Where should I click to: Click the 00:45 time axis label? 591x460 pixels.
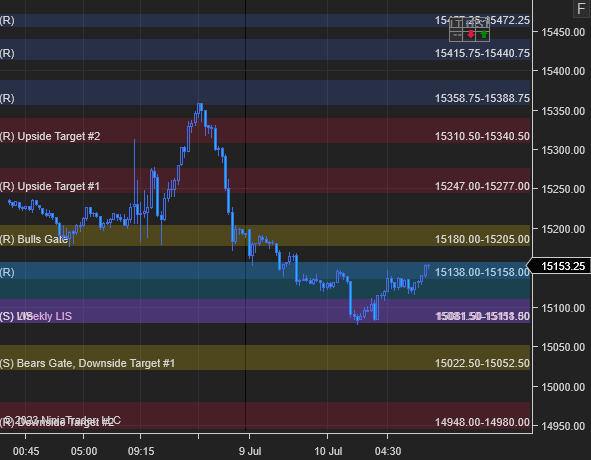pyautogui.click(x=26, y=451)
